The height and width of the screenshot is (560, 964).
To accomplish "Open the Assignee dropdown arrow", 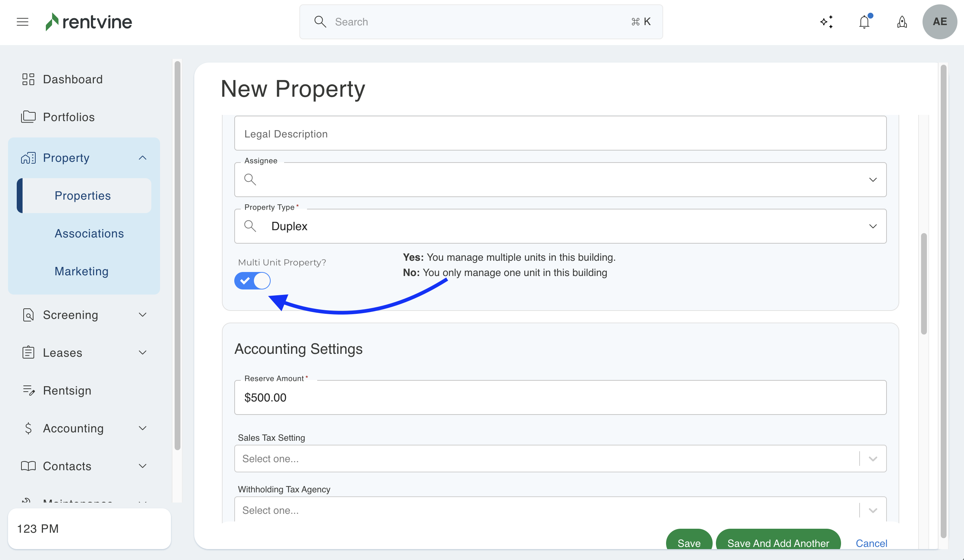I will point(873,180).
